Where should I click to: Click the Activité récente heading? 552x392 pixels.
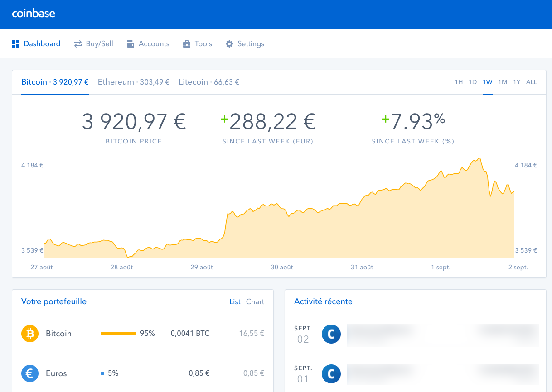click(323, 301)
